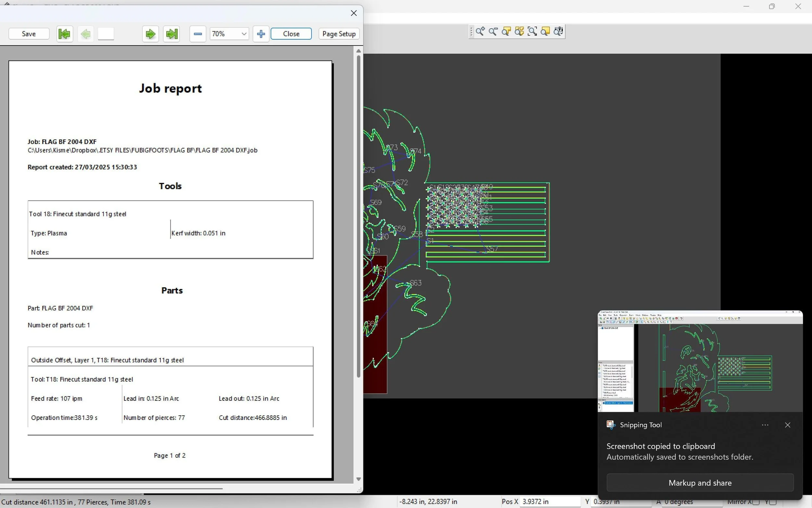Click the Zoom Out magnifier icon
Image resolution: width=812 pixels, height=508 pixels.
(x=493, y=32)
